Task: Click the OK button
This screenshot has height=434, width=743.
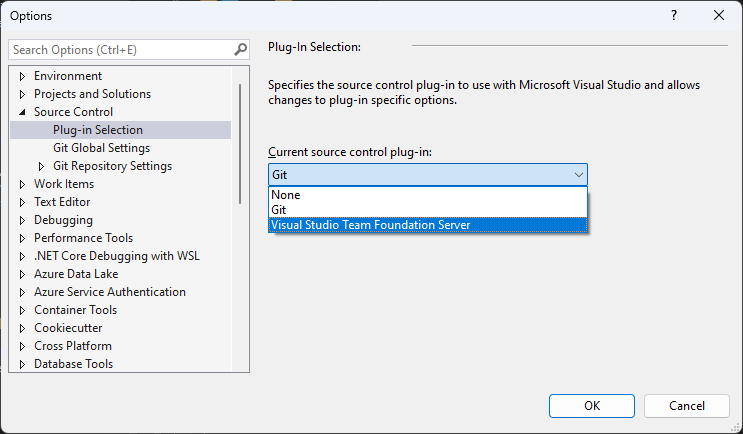Action: pos(591,405)
